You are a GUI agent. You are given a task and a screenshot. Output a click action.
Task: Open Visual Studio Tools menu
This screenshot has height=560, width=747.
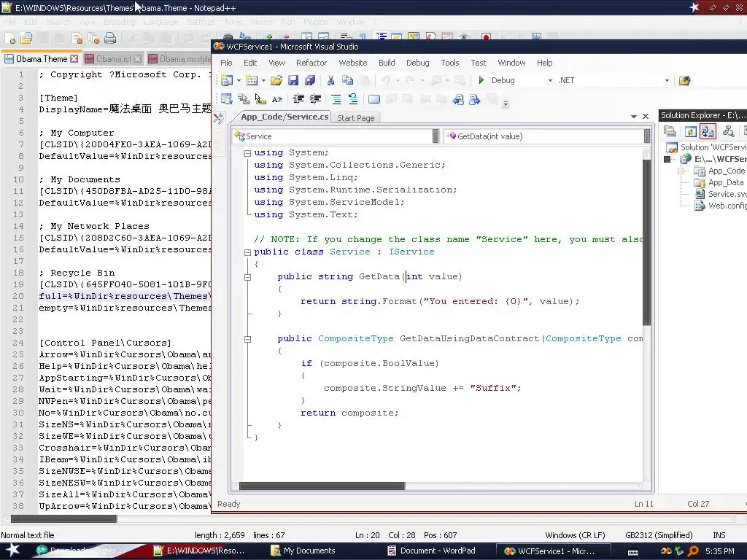point(449,63)
